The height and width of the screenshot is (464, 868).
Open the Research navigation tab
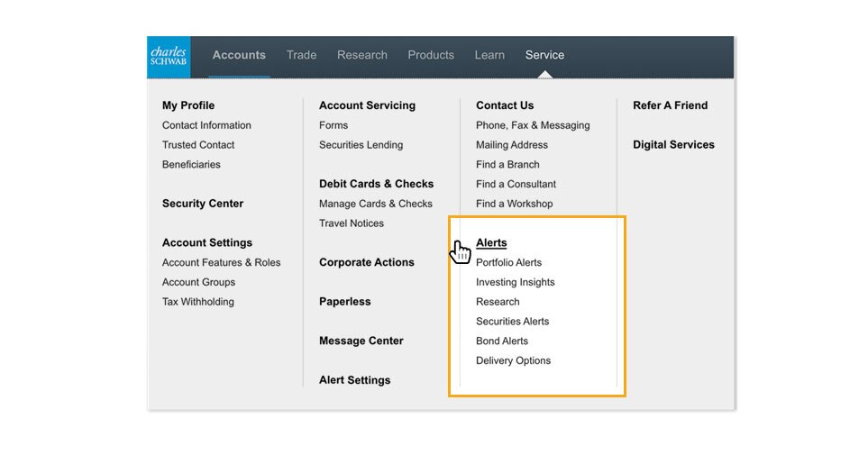pos(361,55)
